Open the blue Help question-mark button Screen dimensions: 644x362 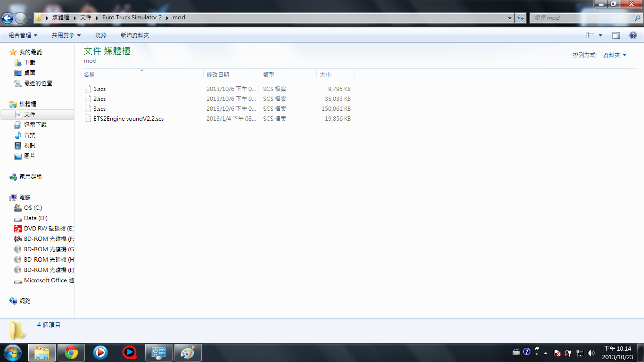[633, 35]
